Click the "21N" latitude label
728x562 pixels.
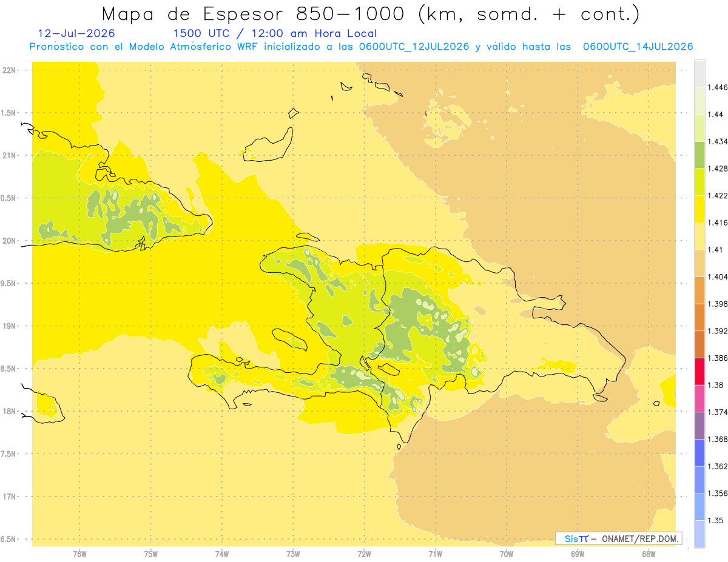click(x=8, y=155)
